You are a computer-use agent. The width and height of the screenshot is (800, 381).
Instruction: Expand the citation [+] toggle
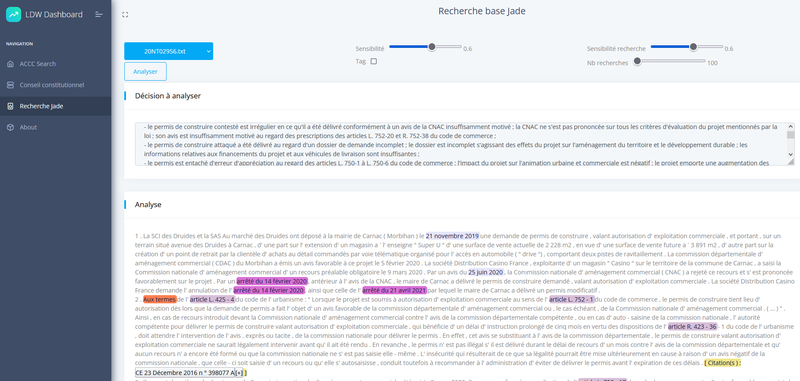239,373
